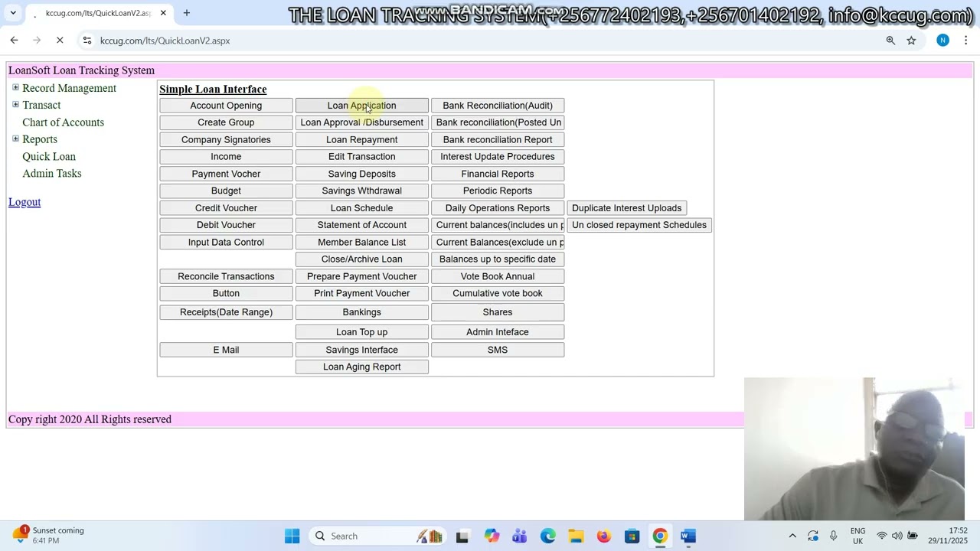The width and height of the screenshot is (980, 551).
Task: Open the Periodic Reports button
Action: coord(498,191)
